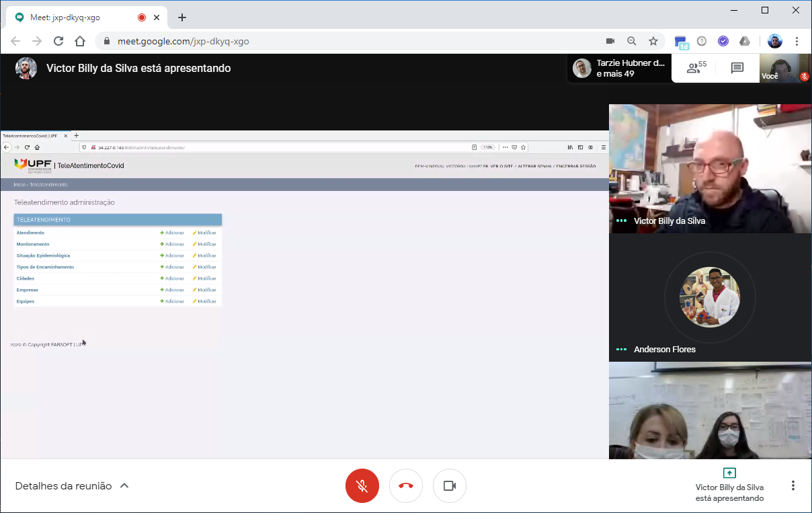Image resolution: width=812 pixels, height=513 pixels.
Task: Open a new browser tab
Action: click(x=182, y=17)
